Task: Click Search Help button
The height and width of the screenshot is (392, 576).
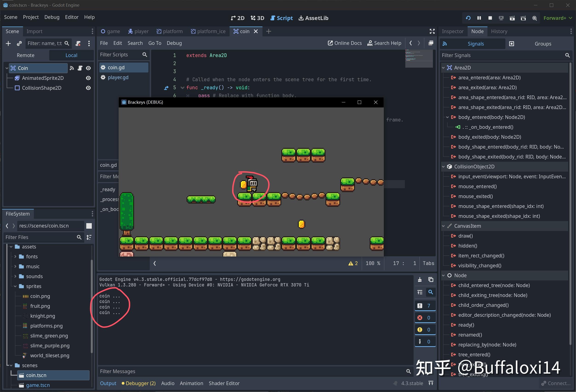Action: [384, 43]
